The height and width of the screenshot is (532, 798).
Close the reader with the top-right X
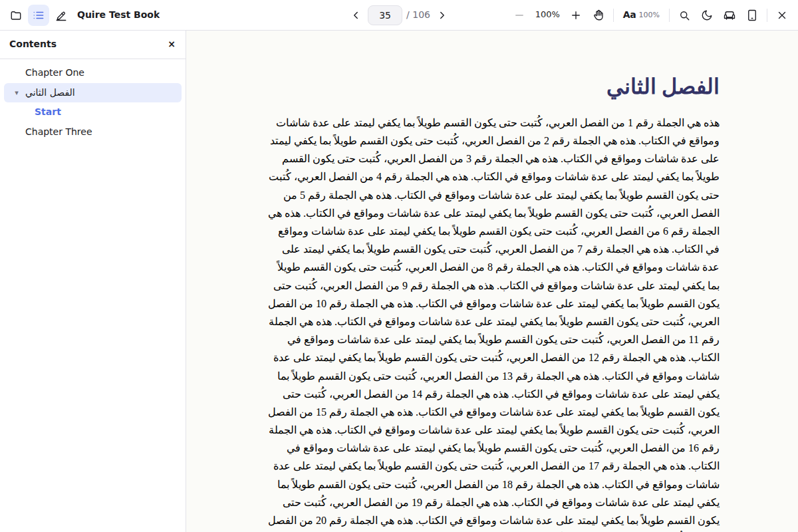[x=782, y=15]
